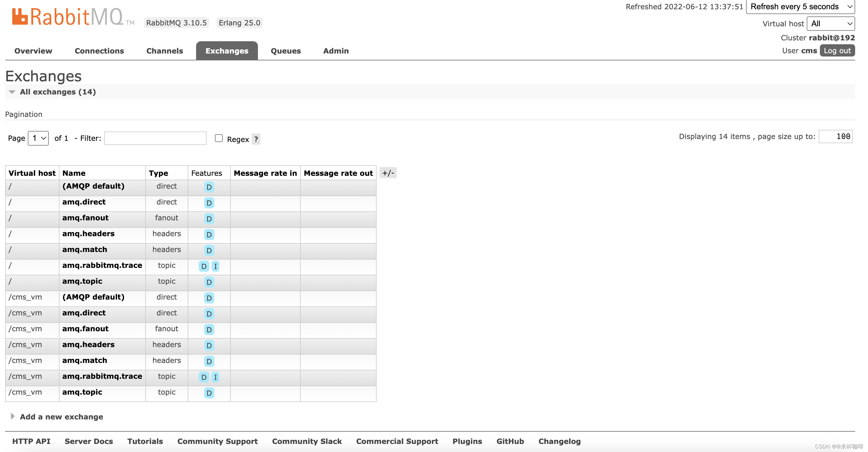Viewport: 868px width, 452px height.
Task: Open the Admin tab
Action: point(336,51)
